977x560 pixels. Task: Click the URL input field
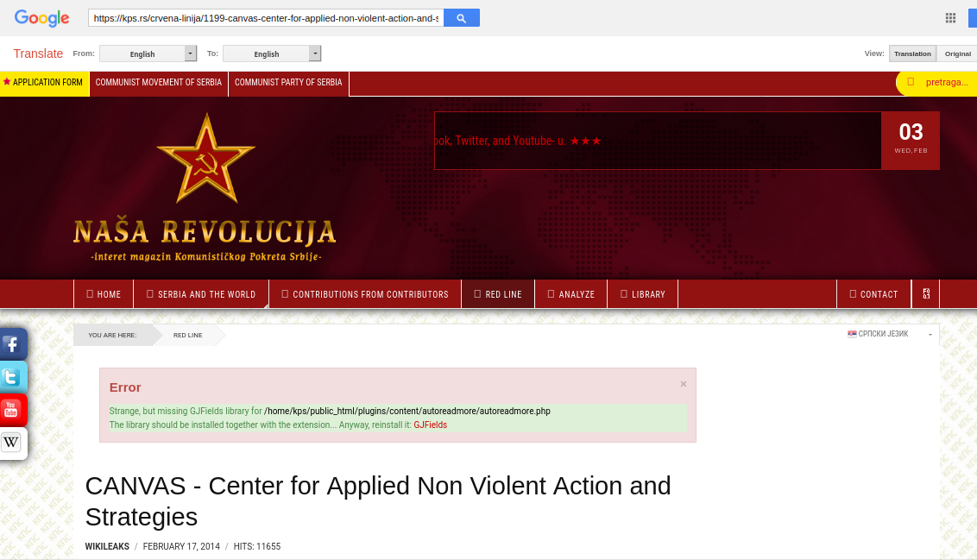(266, 18)
